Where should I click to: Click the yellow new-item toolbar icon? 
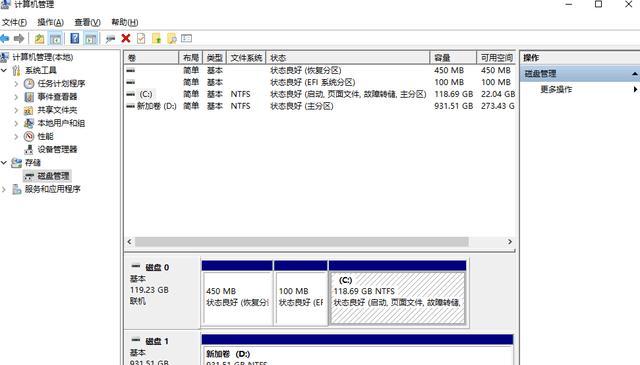pos(156,39)
